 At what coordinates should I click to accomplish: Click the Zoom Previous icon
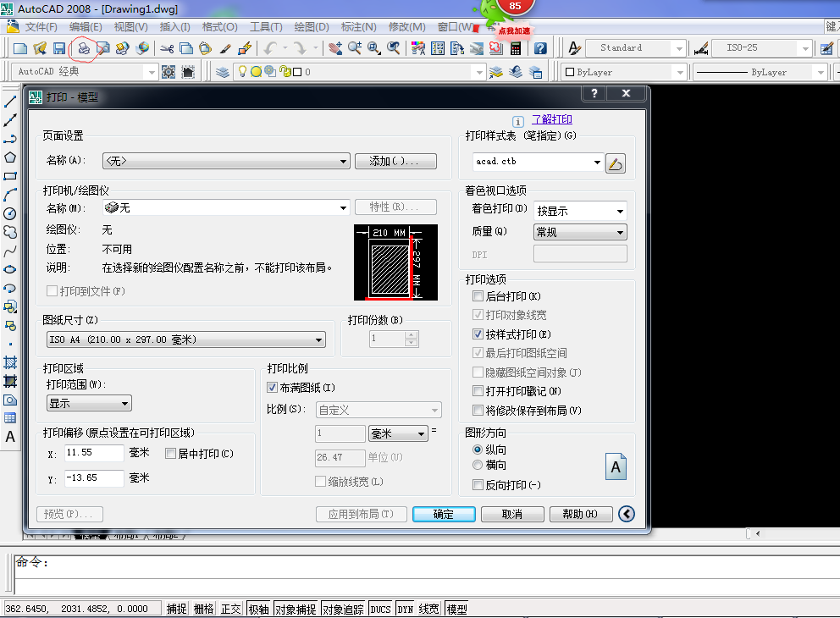[394, 48]
